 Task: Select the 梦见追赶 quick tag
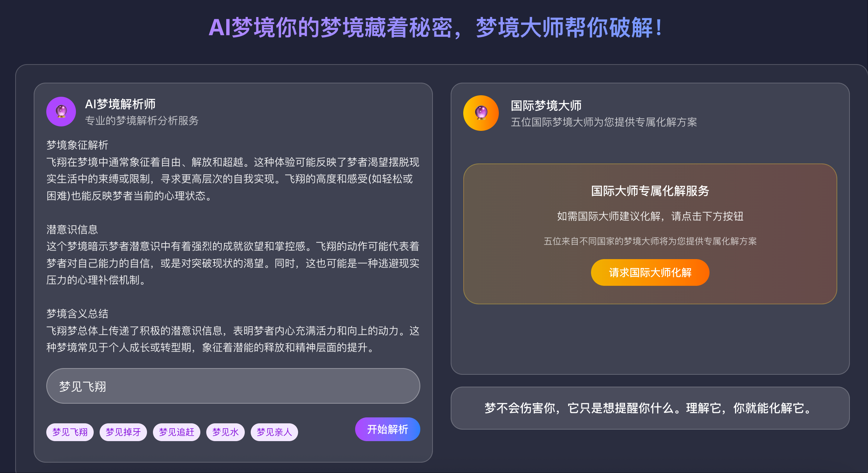pyautogui.click(x=176, y=431)
